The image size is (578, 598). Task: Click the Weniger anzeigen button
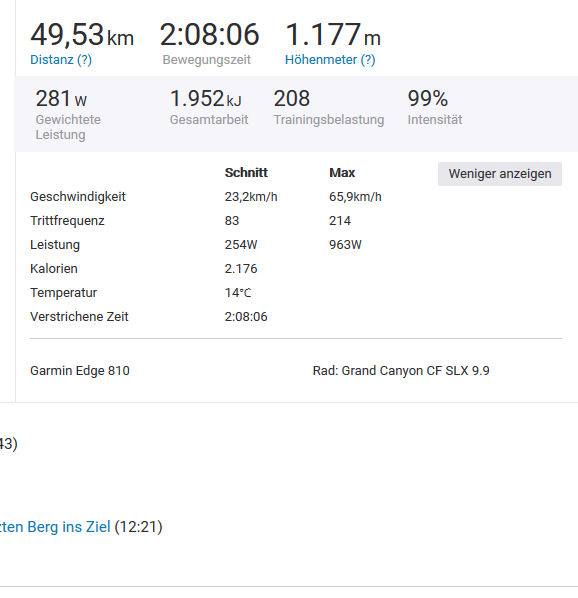point(499,174)
